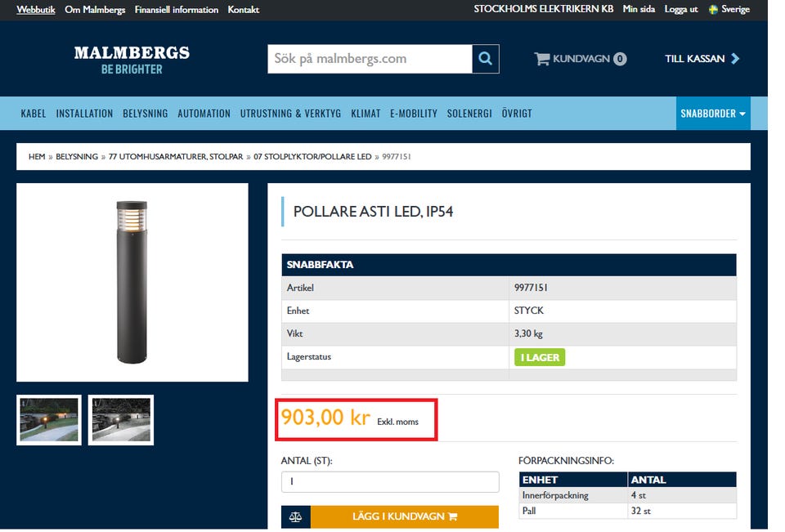
Task: Open Min sida account page
Action: (x=639, y=9)
